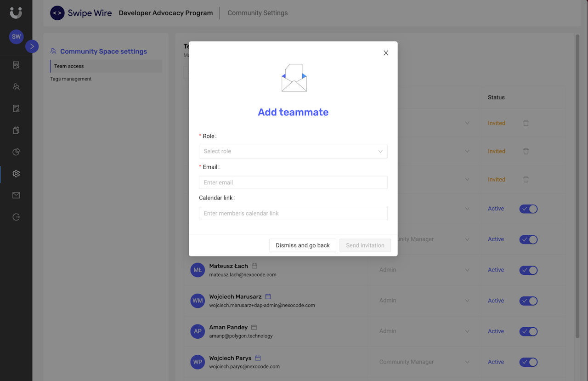
Task: Expand the sidebar with arrow button
Action: click(x=32, y=46)
